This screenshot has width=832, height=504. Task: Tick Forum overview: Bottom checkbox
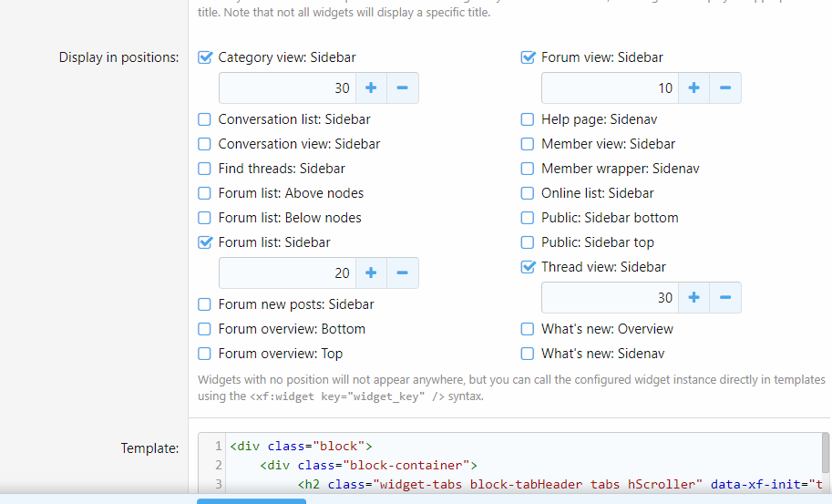(205, 329)
